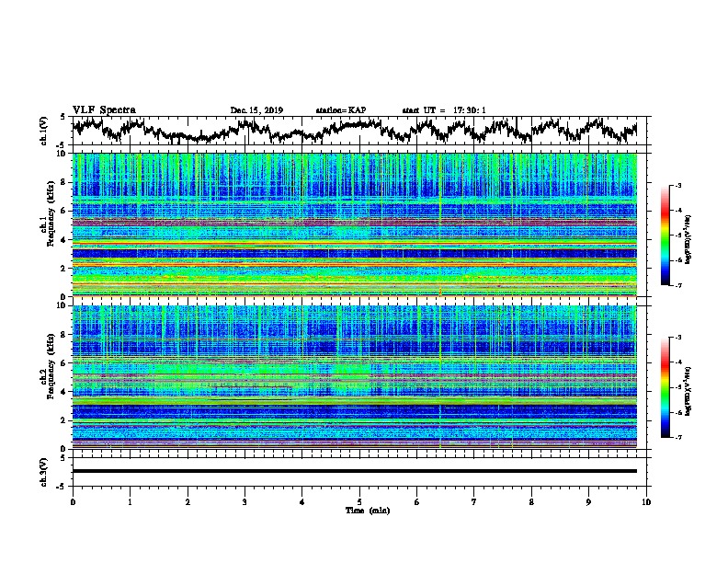Click the ch.1 voltage waveform trace panel

tap(359, 131)
